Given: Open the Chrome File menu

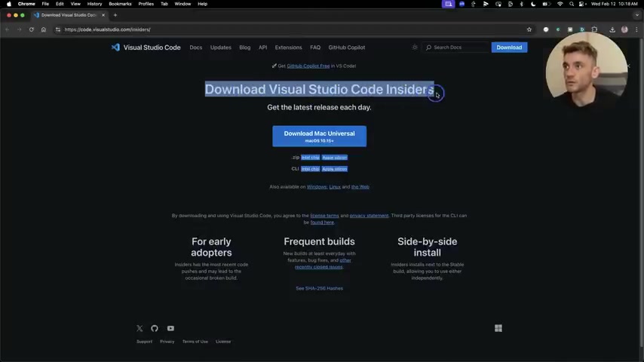Looking at the screenshot, I should coord(45,4).
